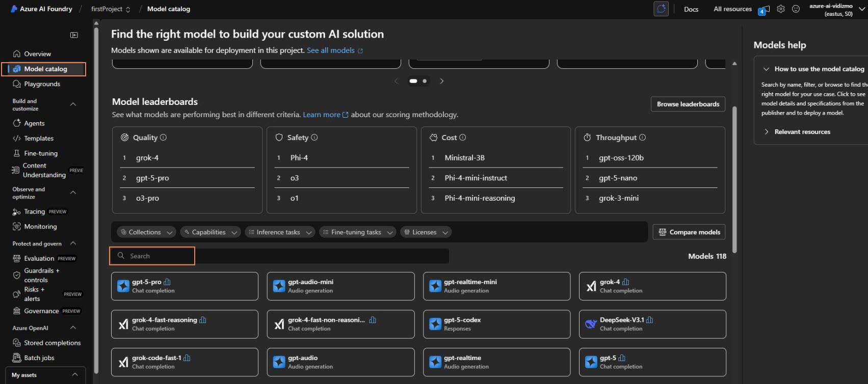
Task: Click the benchmark icon beside gpt-5-pro
Action: (x=167, y=282)
